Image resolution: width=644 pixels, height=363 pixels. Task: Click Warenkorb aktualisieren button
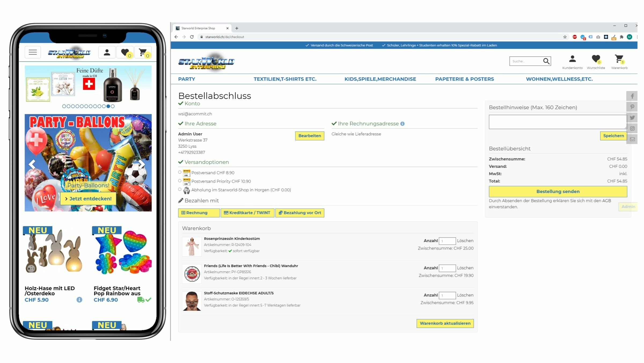(x=445, y=323)
